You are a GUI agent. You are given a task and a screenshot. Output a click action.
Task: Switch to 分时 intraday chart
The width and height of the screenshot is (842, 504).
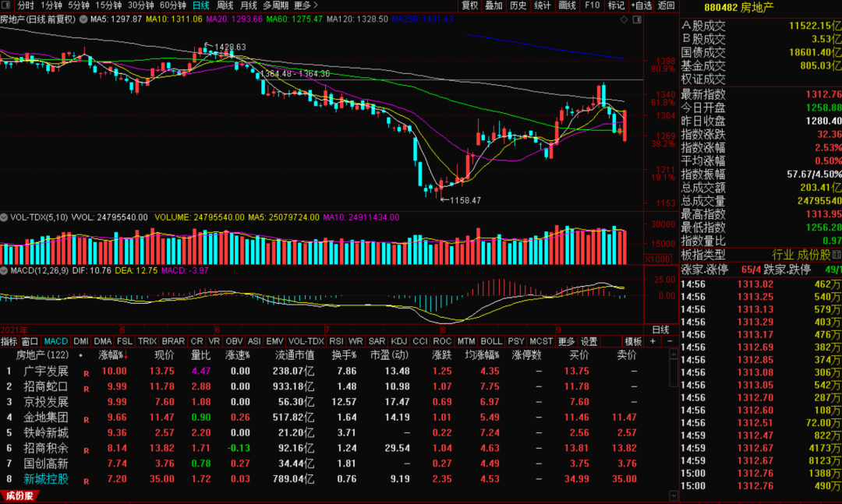click(26, 5)
